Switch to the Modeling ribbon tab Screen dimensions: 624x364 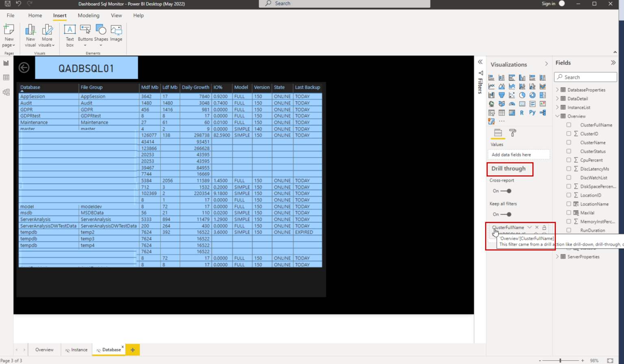click(89, 15)
